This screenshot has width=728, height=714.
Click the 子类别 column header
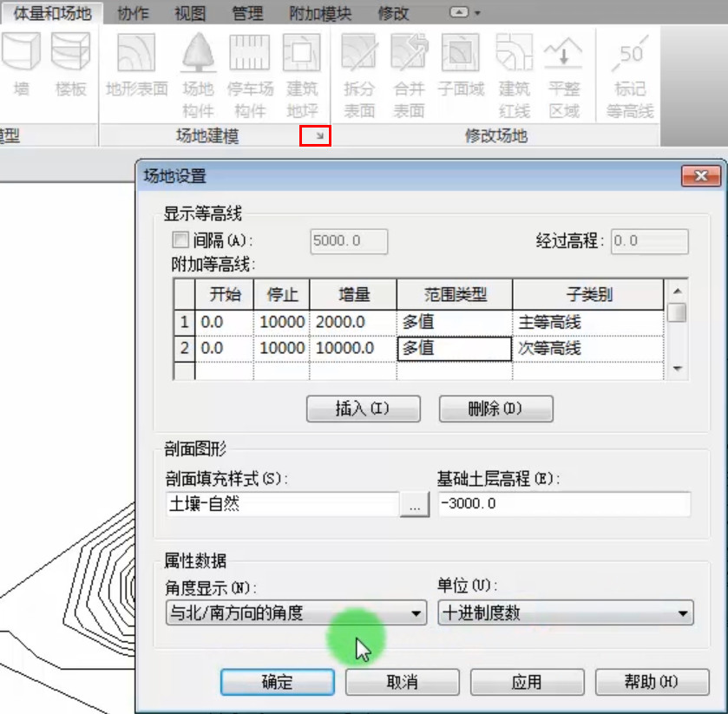[588, 294]
